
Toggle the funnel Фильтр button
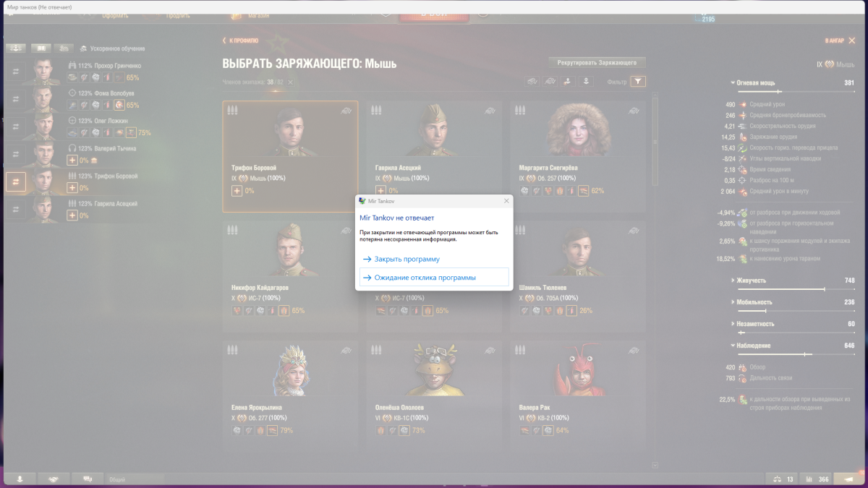point(637,82)
